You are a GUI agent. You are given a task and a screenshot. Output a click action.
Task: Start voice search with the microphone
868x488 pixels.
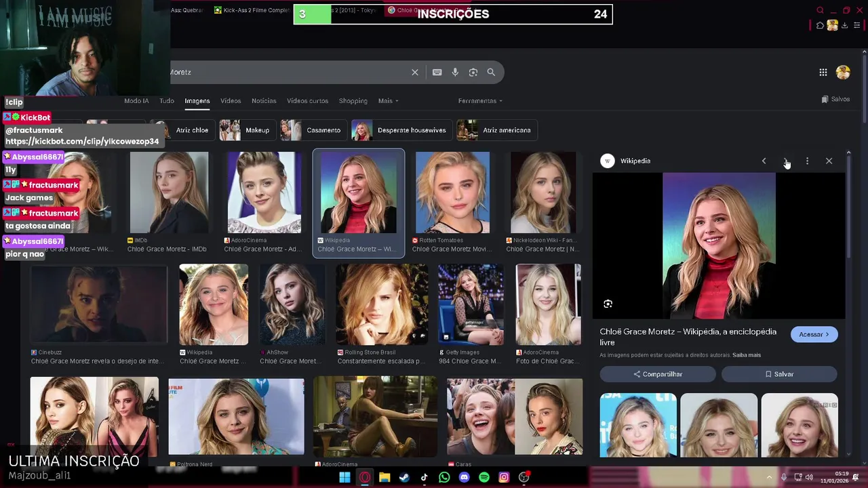click(x=455, y=73)
